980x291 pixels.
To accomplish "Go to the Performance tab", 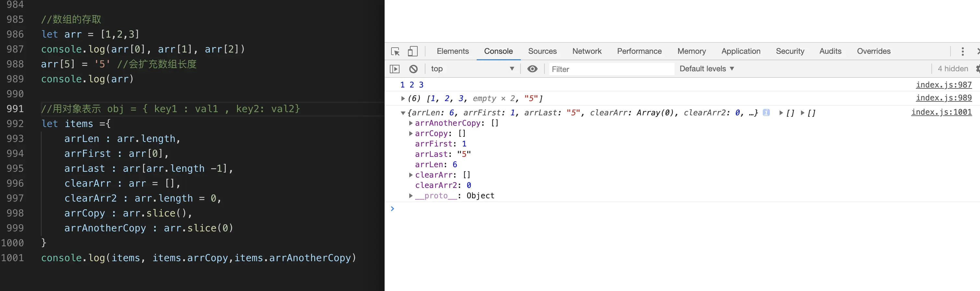I will (639, 51).
